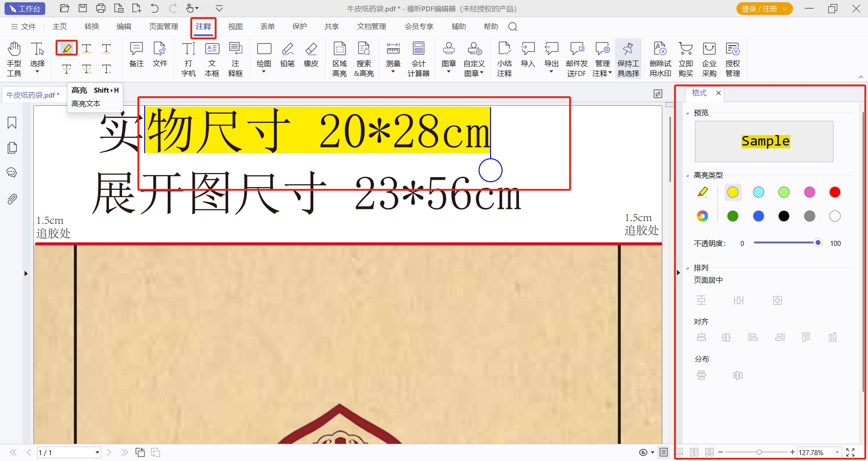Viewport: 868px width, 461px height.
Task: Open the Attachments panel paperclip icon
Action: 12,199
